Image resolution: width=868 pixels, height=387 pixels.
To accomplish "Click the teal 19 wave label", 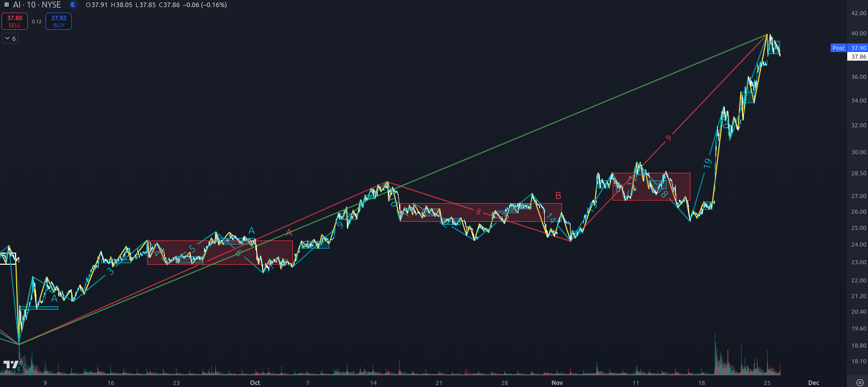I will pyautogui.click(x=707, y=163).
